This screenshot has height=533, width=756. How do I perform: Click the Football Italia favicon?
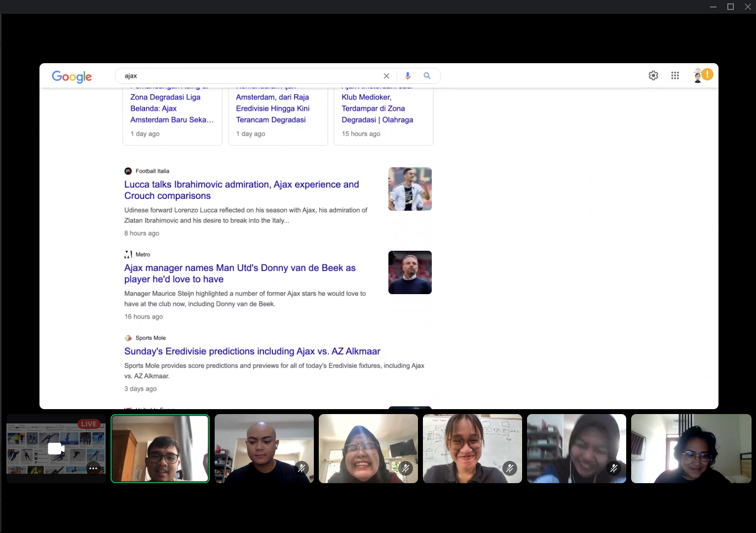[x=128, y=171]
